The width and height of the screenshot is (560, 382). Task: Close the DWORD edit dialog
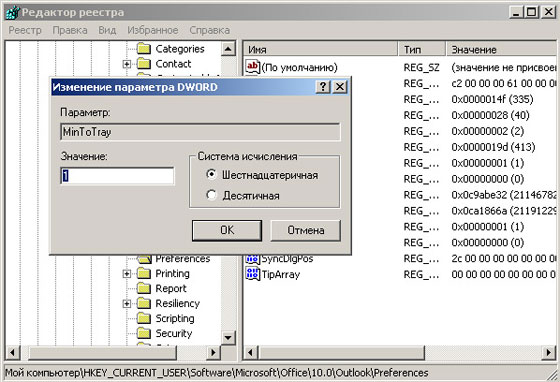pos(340,87)
